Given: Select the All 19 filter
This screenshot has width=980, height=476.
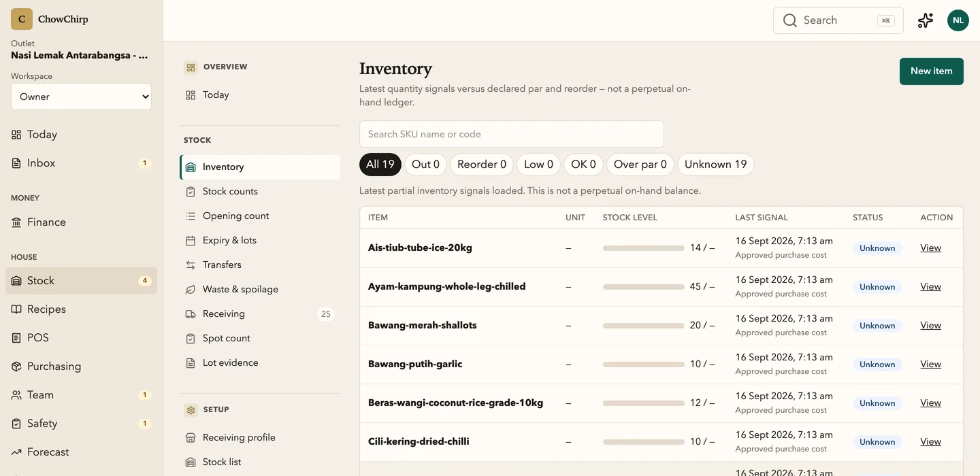Looking at the screenshot, I should [380, 165].
